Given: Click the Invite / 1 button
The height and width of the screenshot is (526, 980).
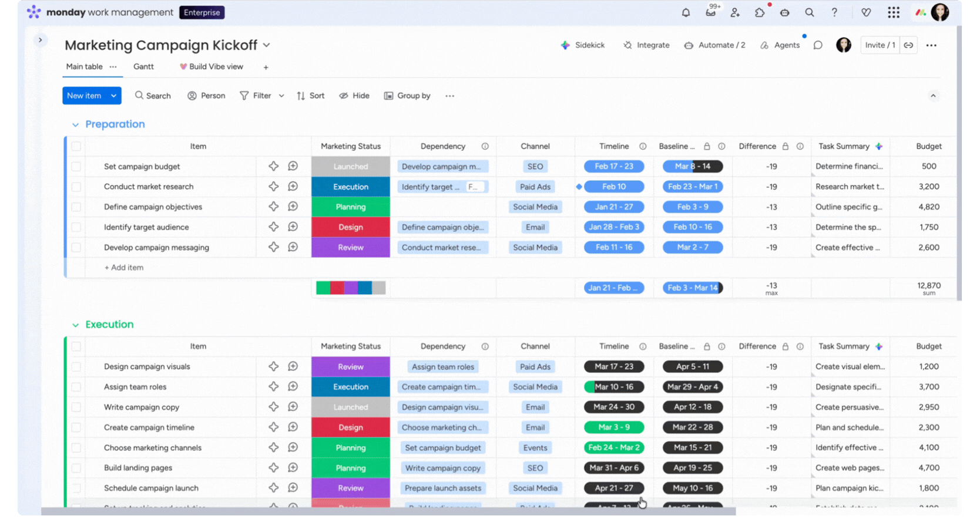Looking at the screenshot, I should (x=880, y=45).
